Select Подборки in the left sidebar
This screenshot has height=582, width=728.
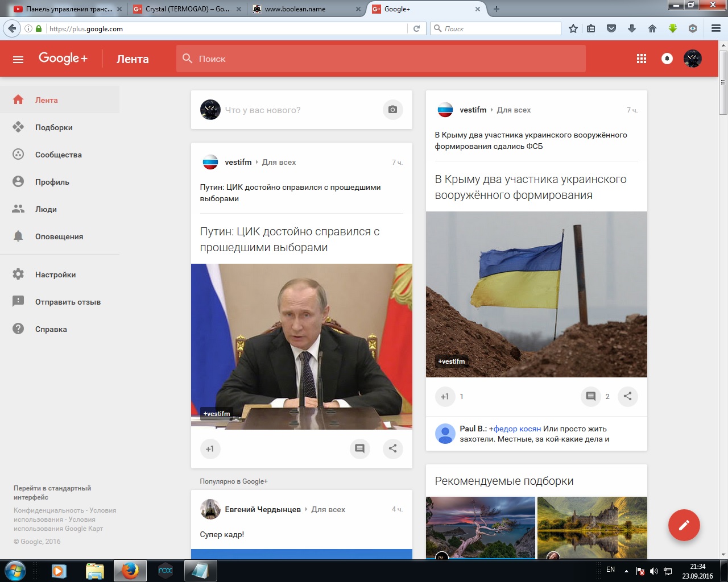(53, 127)
